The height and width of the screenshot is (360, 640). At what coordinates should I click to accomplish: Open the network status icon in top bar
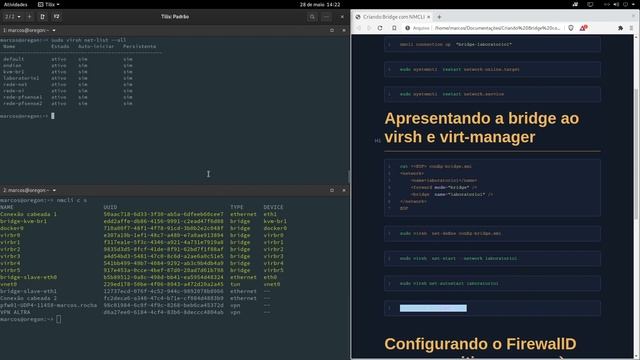tap(607, 4)
